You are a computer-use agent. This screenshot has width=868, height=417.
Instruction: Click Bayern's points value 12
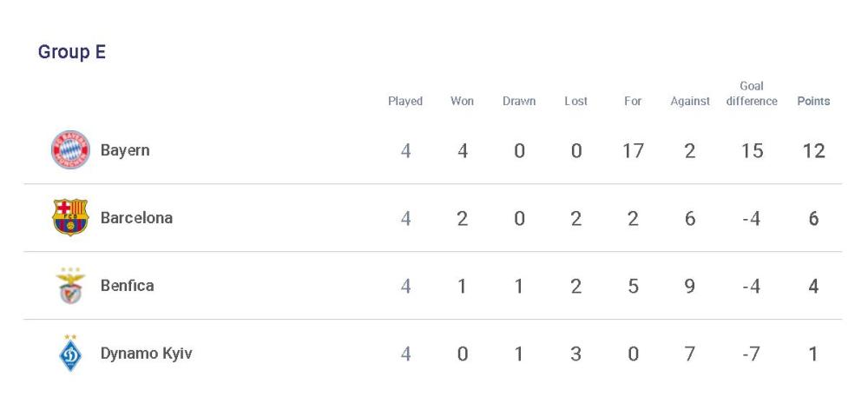point(813,150)
